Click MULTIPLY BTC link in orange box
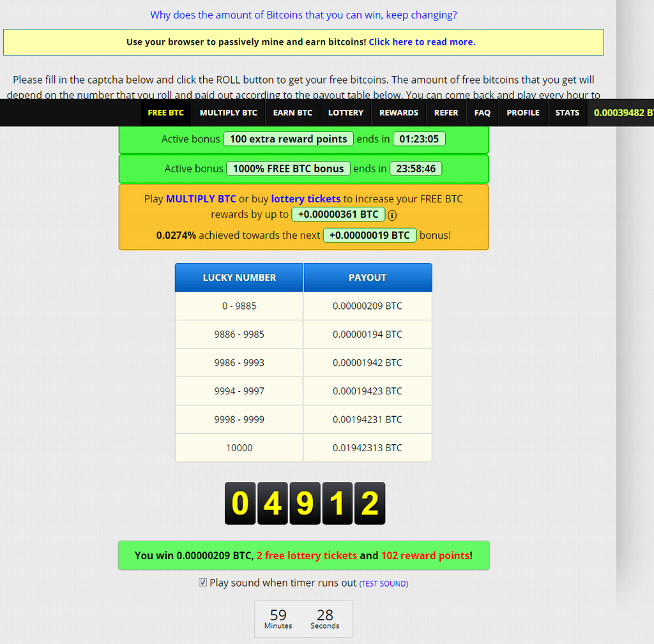 click(x=201, y=199)
